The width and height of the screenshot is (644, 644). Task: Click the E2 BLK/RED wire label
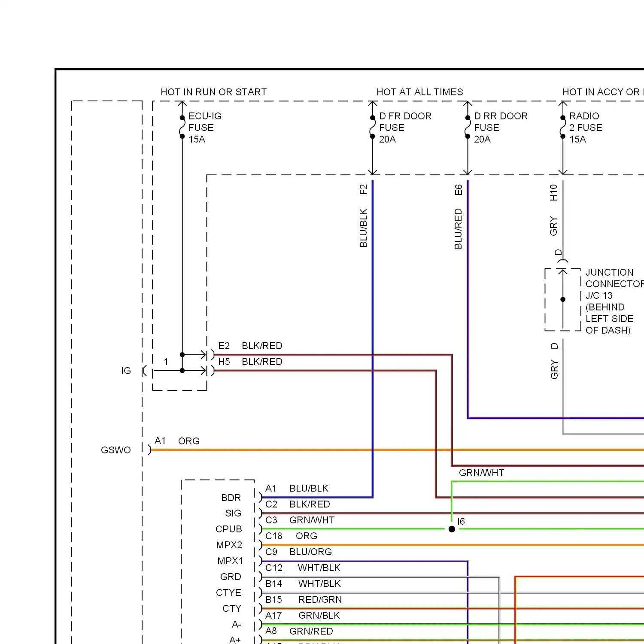250,346
